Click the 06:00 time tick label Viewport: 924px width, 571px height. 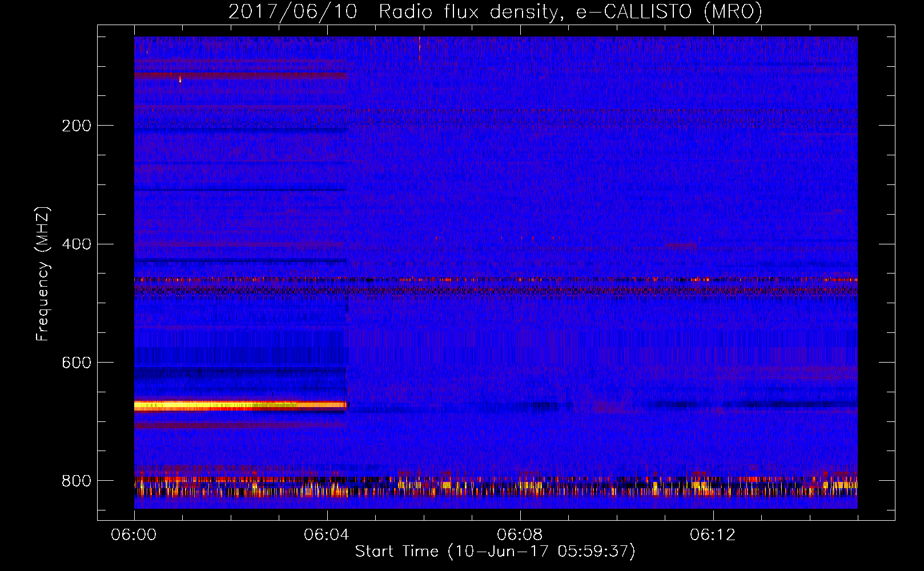(x=134, y=534)
